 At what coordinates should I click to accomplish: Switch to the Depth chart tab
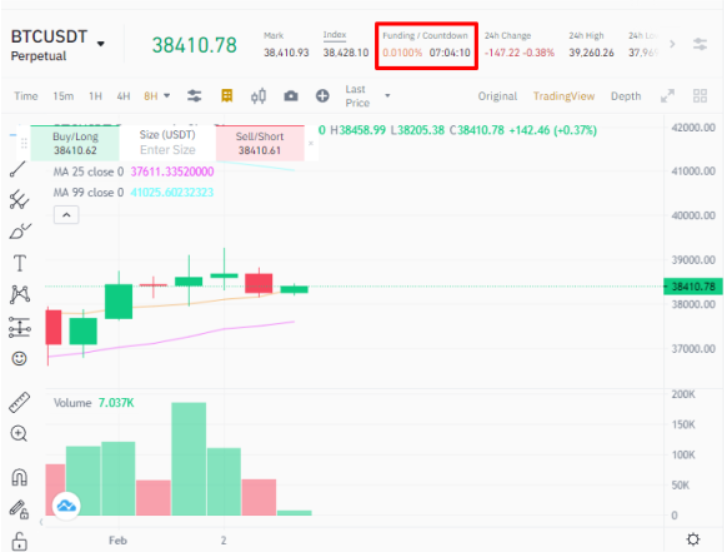pos(626,96)
